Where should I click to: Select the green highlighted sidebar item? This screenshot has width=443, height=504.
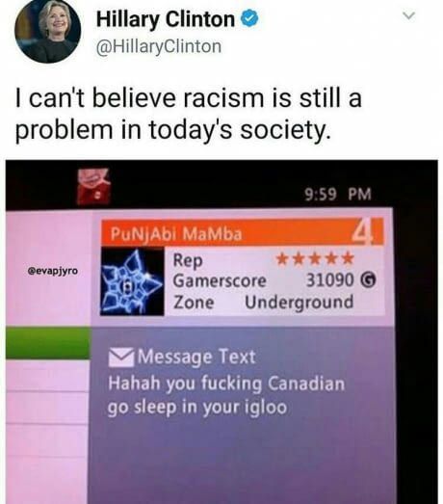(x=48, y=343)
